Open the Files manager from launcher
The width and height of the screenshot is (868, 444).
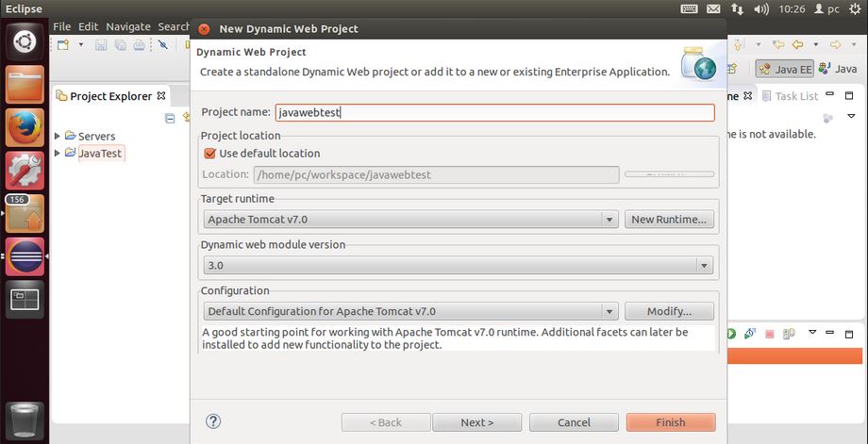click(x=25, y=85)
